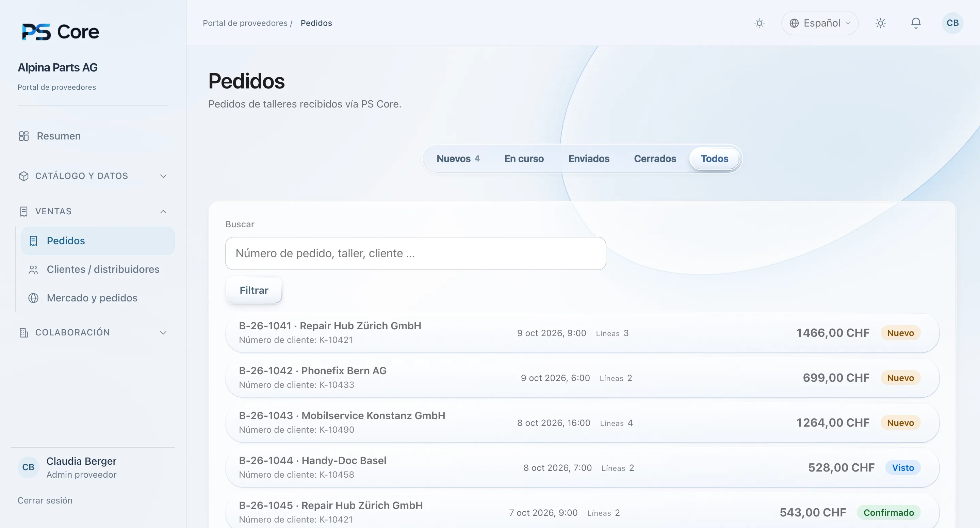Select the Todos tab
The height and width of the screenshot is (528, 980).
tap(715, 159)
